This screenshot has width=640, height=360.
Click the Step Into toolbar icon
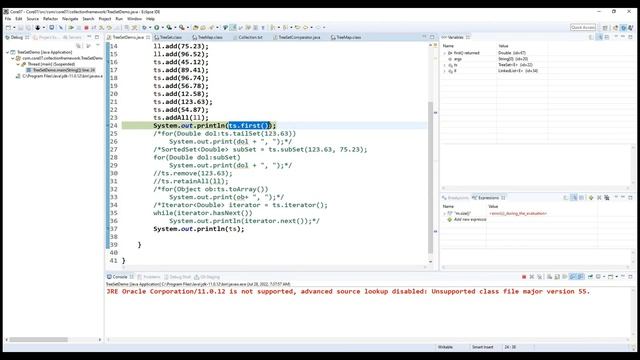(x=101, y=27)
